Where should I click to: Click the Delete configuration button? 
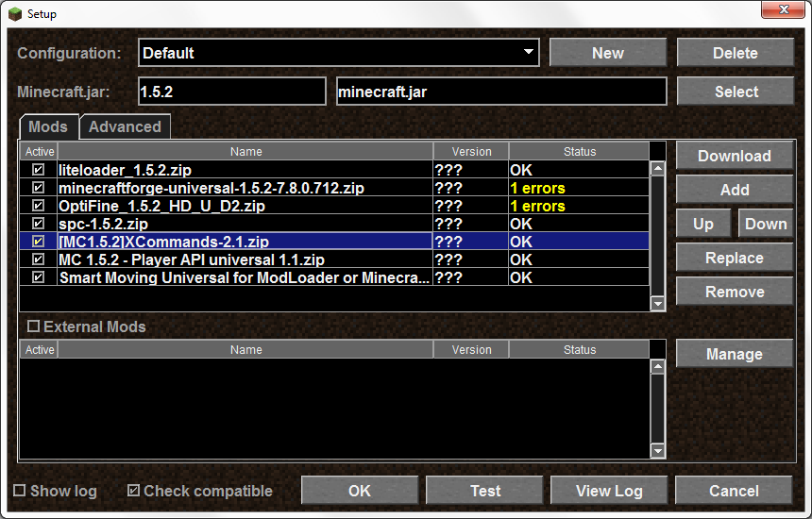tap(736, 53)
